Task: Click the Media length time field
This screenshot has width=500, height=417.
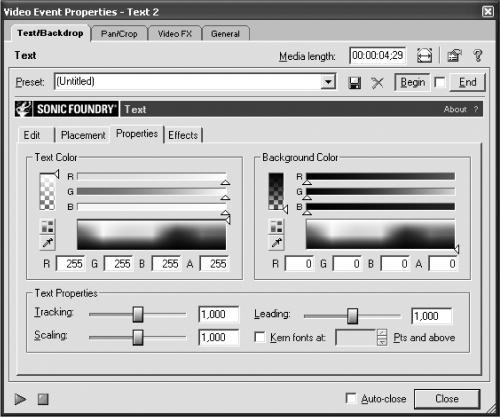Action: 378,55
